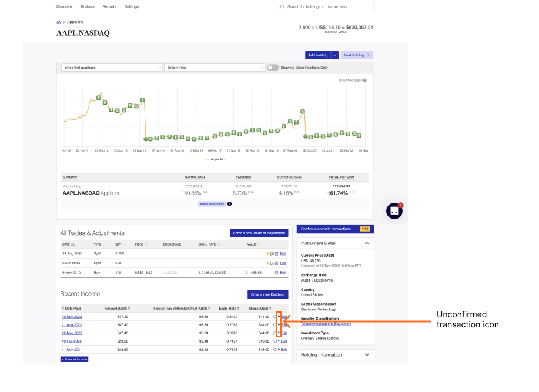Viewport: 539px width, 392px height.
Task: Open the Graph Price dropdown
Action: (x=215, y=68)
